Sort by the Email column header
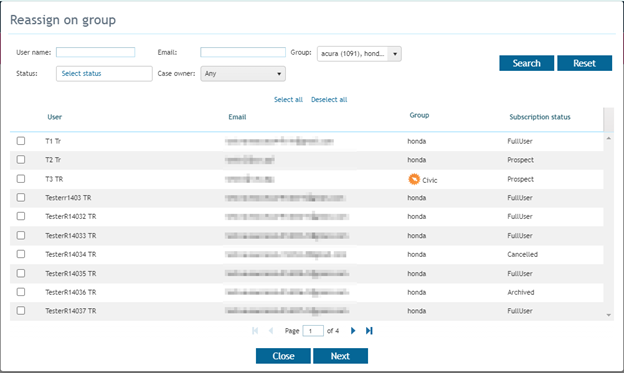This screenshot has height=373, width=624. coord(237,117)
